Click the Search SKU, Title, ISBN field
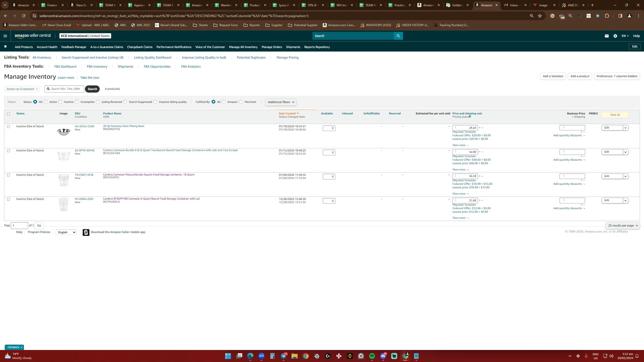Screen dimensions: 644x362 point(64,89)
